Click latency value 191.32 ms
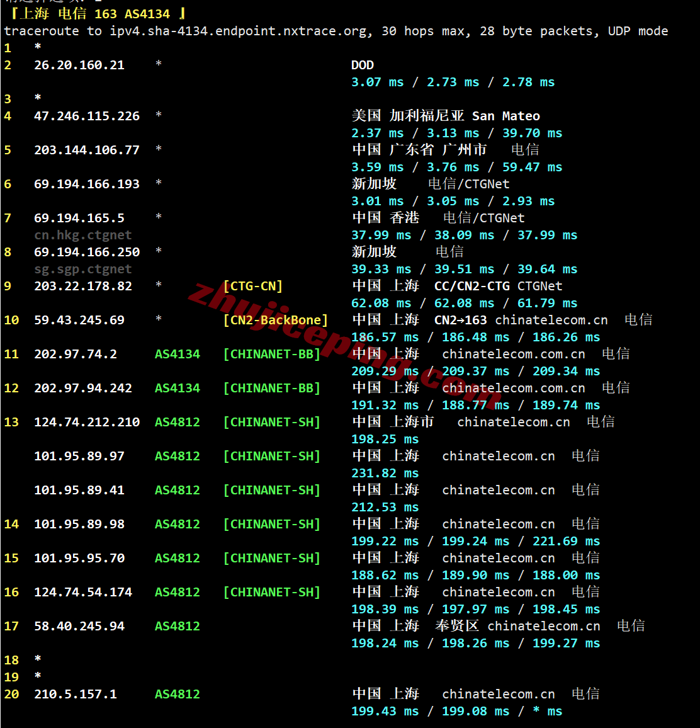700x728 pixels. pos(385,406)
